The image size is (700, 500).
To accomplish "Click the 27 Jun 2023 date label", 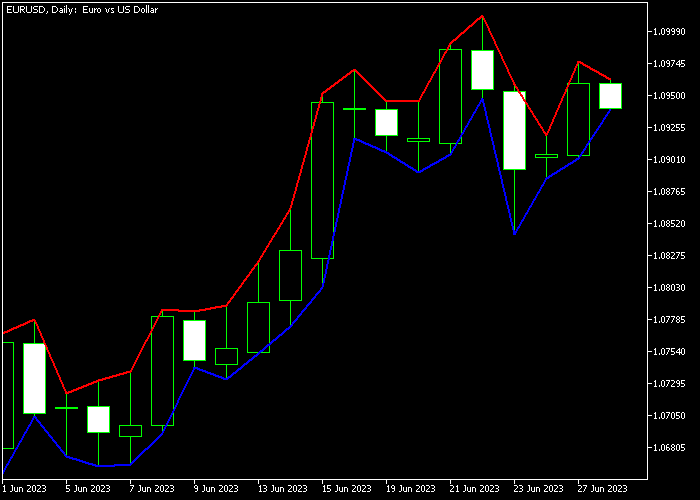I will coord(602,489).
